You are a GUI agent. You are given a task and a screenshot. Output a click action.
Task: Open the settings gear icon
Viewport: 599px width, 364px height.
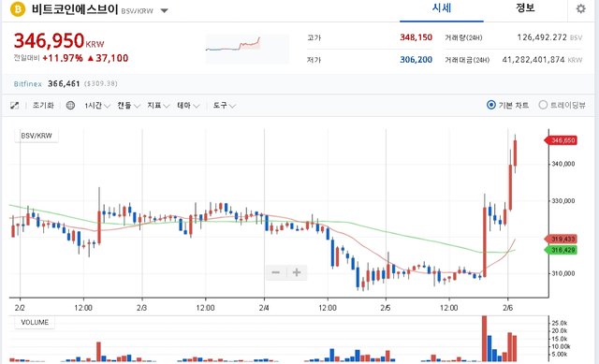click(x=580, y=8)
